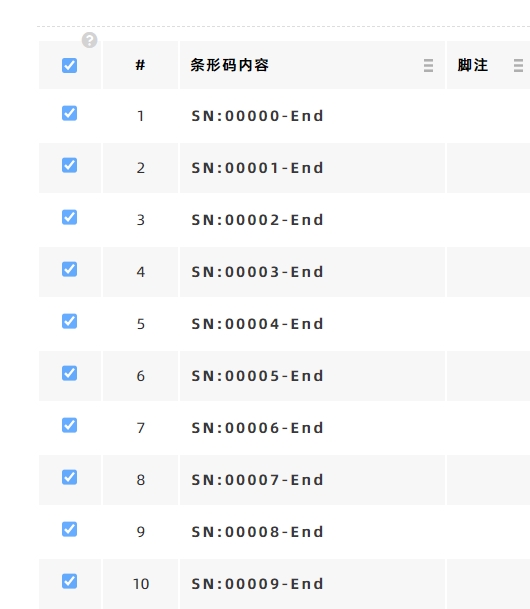Click the 脚注 column header

[x=473, y=65]
